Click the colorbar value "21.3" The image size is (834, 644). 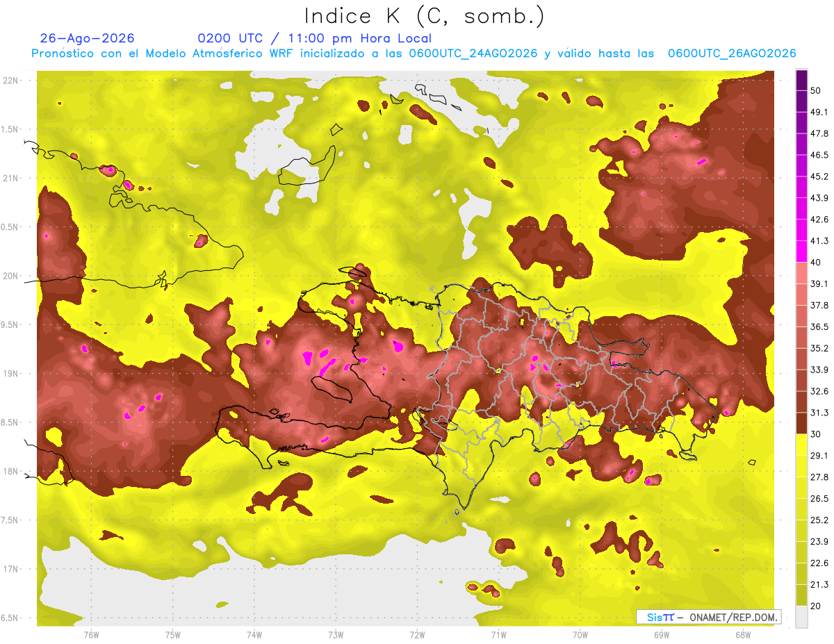tap(819, 584)
